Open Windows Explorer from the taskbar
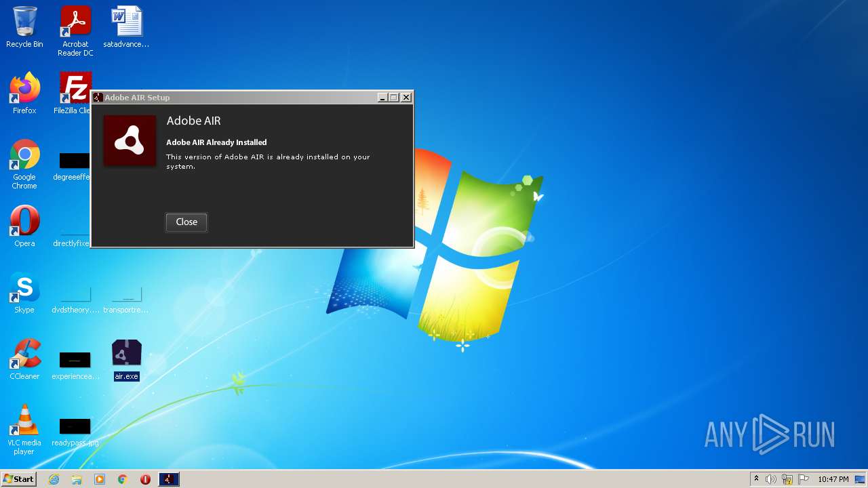The height and width of the screenshot is (488, 868). tap(77, 479)
